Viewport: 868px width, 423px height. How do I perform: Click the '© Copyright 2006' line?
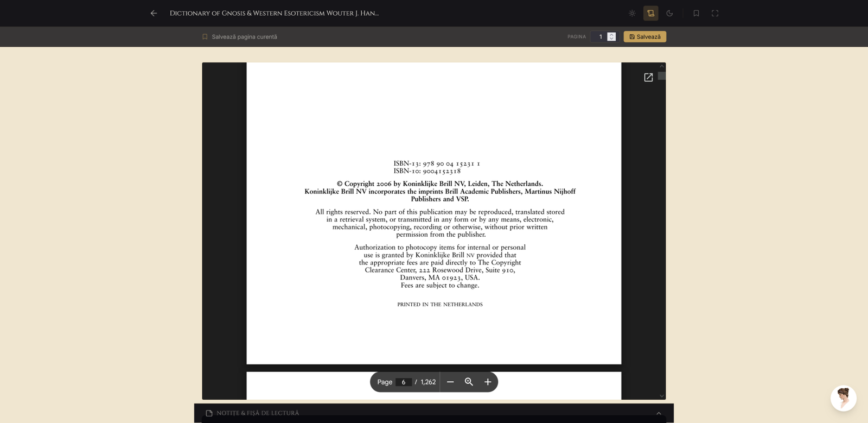pos(440,184)
